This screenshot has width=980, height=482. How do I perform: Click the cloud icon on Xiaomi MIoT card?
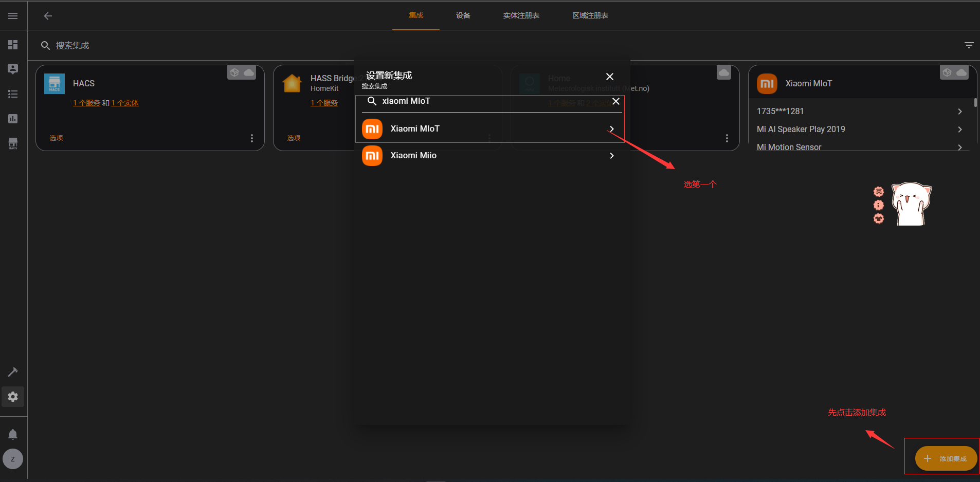pyautogui.click(x=961, y=72)
